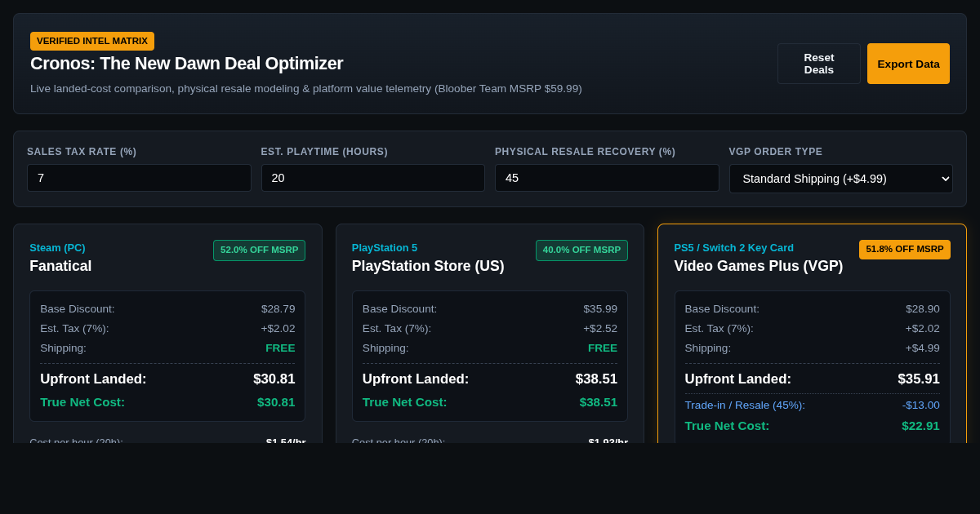Click the Export Data button
Screen dimensions: 980x514
[908, 64]
